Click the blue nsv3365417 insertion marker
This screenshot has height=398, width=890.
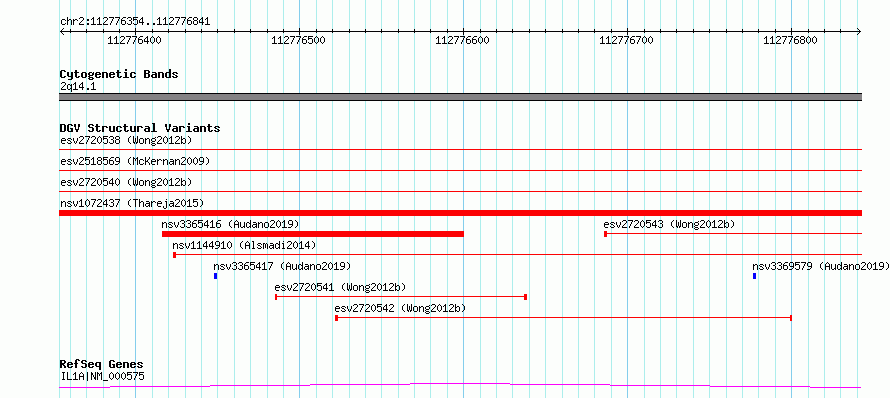[x=216, y=276]
